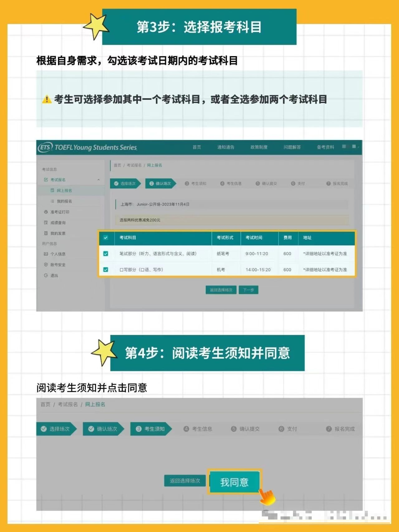Uncheck the 笔试部分 exam subject
Screen dimensions: 399x532
106,254
